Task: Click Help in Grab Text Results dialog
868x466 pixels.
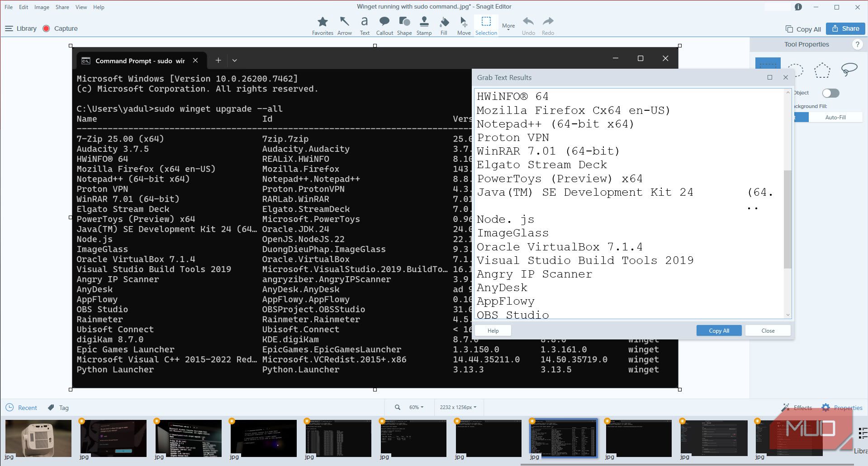Action: tap(493, 330)
